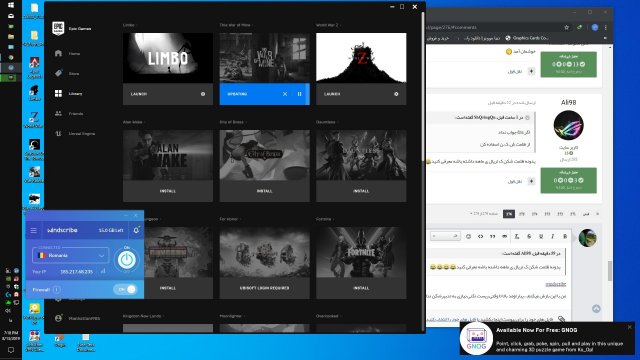Install Alan Wake

coord(168,191)
